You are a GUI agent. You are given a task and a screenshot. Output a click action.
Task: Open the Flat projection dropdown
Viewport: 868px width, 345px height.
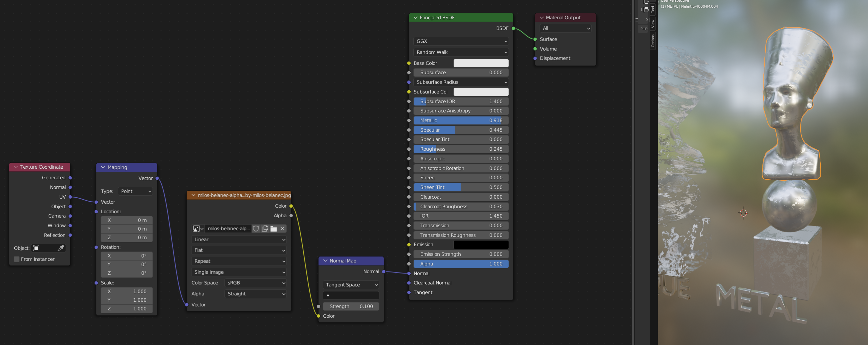pyautogui.click(x=239, y=251)
